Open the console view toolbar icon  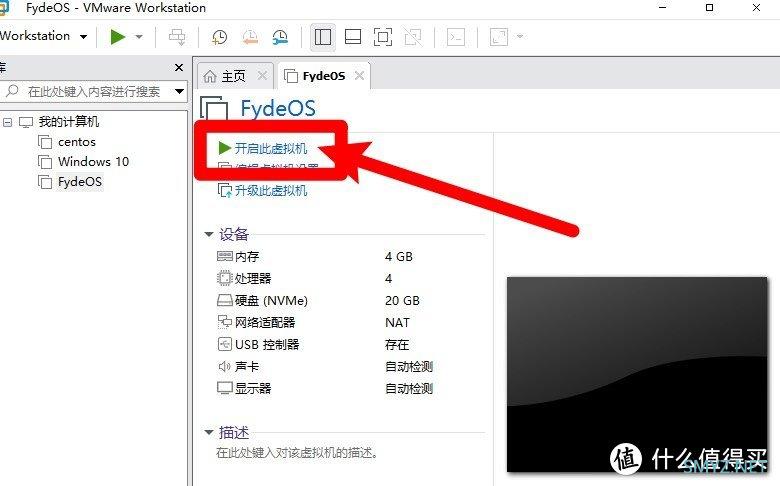coord(456,37)
